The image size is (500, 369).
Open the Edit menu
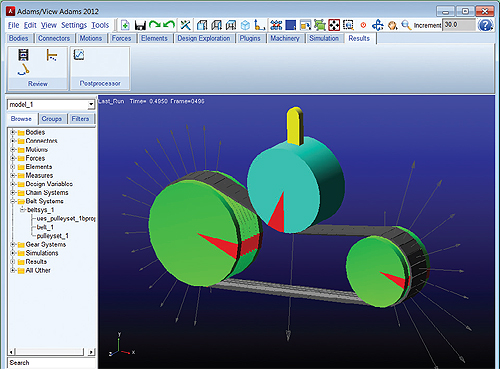pos(30,25)
